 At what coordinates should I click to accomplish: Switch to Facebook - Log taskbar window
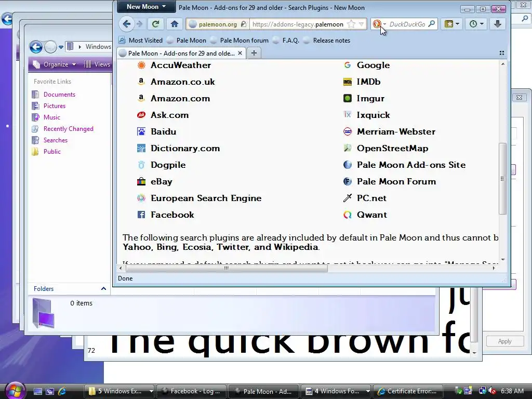(191, 391)
